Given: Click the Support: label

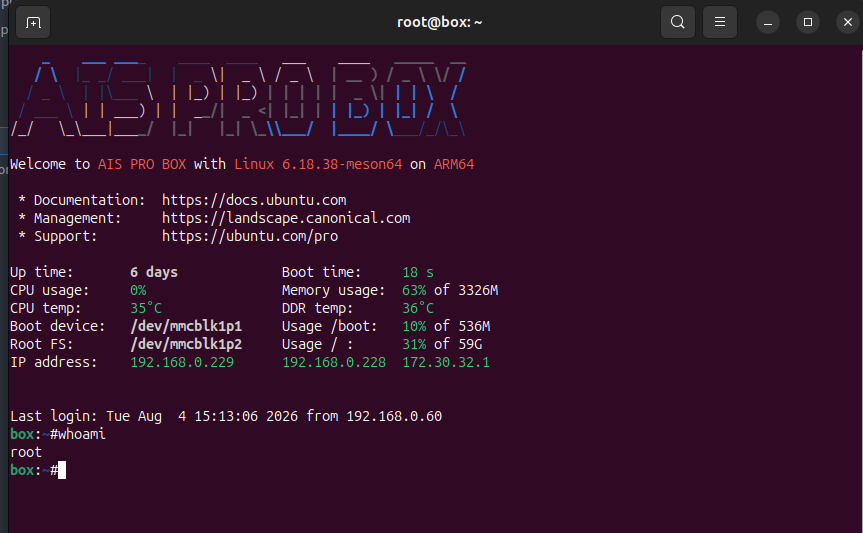Looking at the screenshot, I should click(x=65, y=236).
